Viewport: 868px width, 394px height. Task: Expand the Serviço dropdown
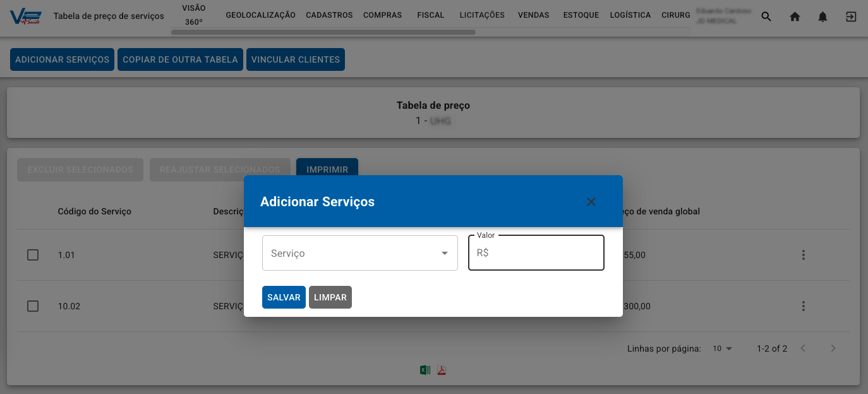[359, 253]
